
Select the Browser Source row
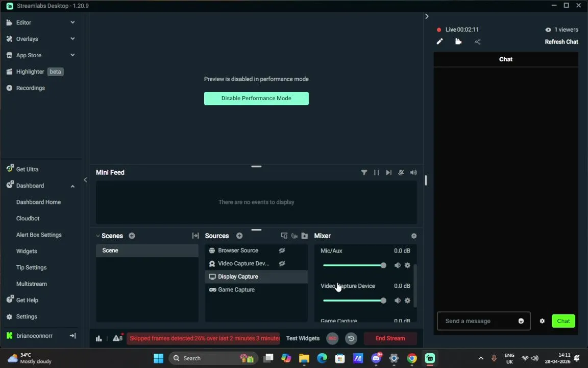(256, 250)
